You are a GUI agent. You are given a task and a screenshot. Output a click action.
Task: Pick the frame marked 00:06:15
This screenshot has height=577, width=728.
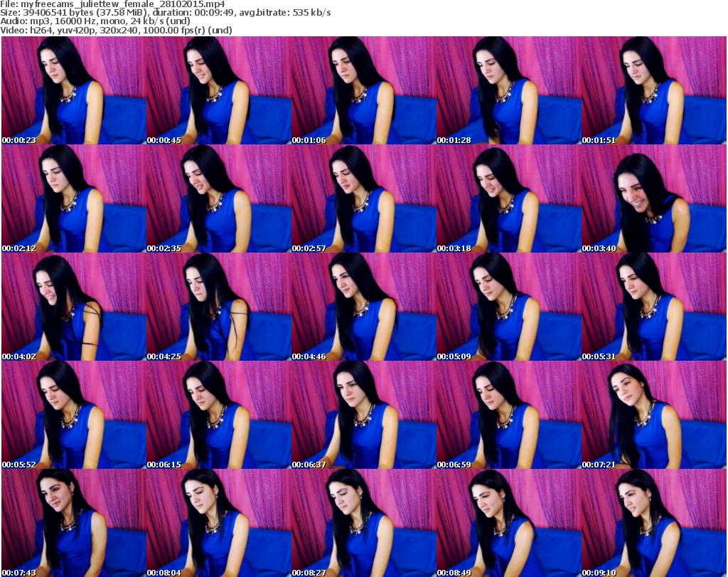click(219, 415)
